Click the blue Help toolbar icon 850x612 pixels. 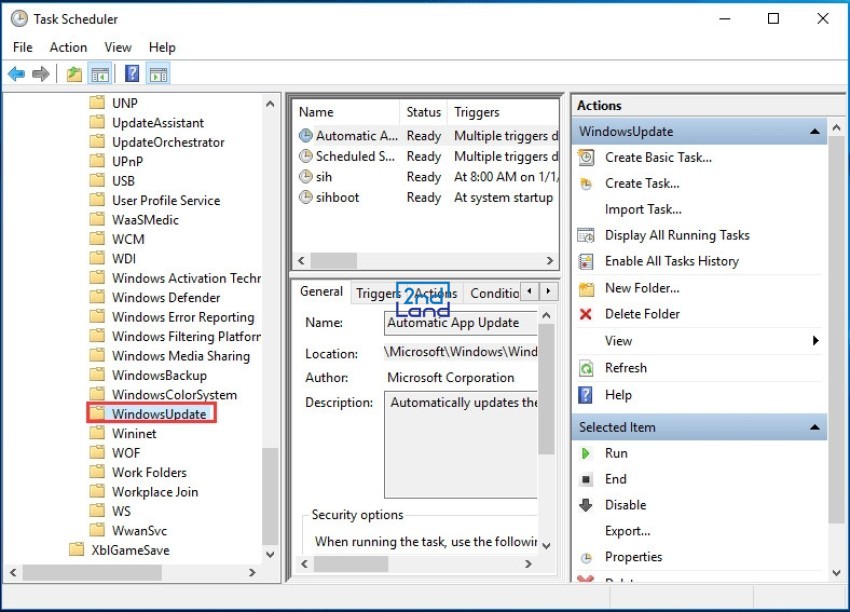(x=132, y=73)
